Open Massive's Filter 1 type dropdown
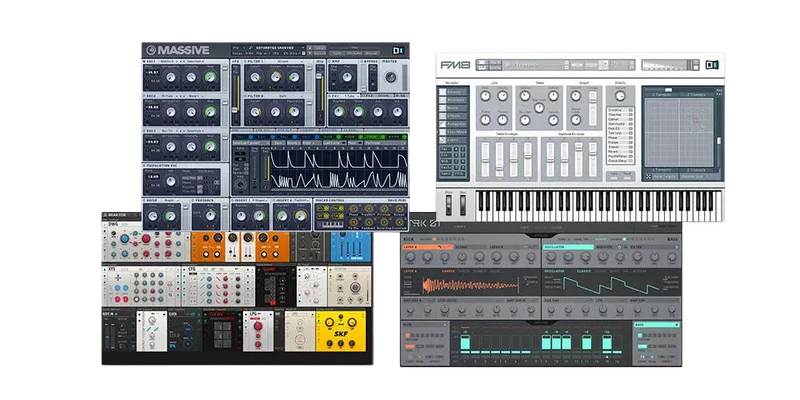Screen dimensions: 800x400 click(290, 61)
